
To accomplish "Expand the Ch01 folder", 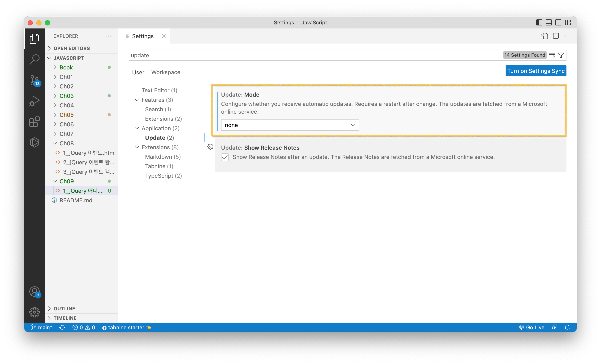I will point(66,77).
